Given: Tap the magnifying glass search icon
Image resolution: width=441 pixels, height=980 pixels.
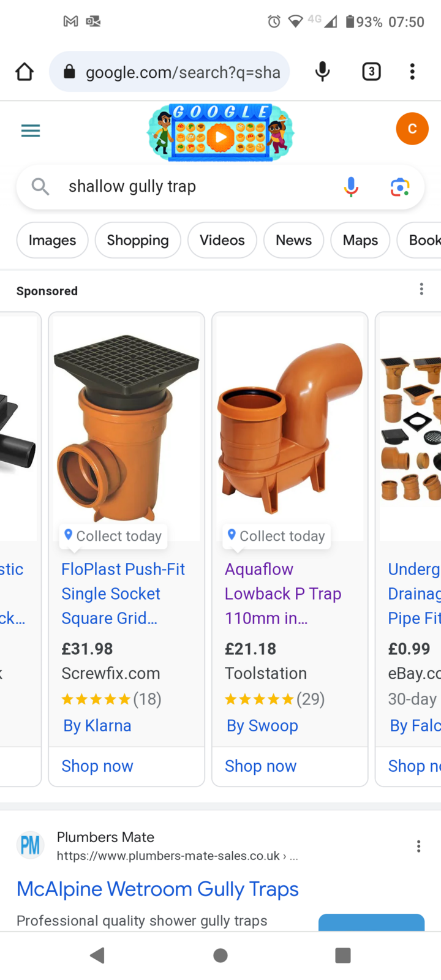Looking at the screenshot, I should click(40, 187).
